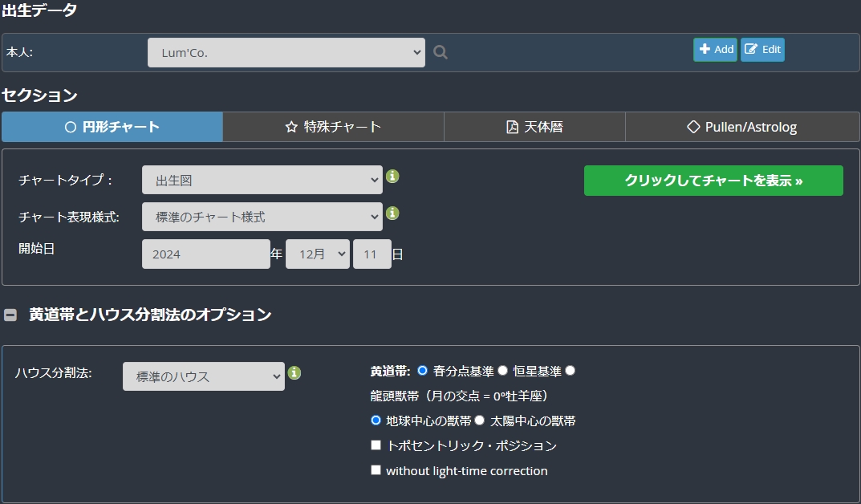This screenshot has height=504, width=861.
Task: Collapse the 黄道帯とハウス分割法のオプション section
Action: 10,315
